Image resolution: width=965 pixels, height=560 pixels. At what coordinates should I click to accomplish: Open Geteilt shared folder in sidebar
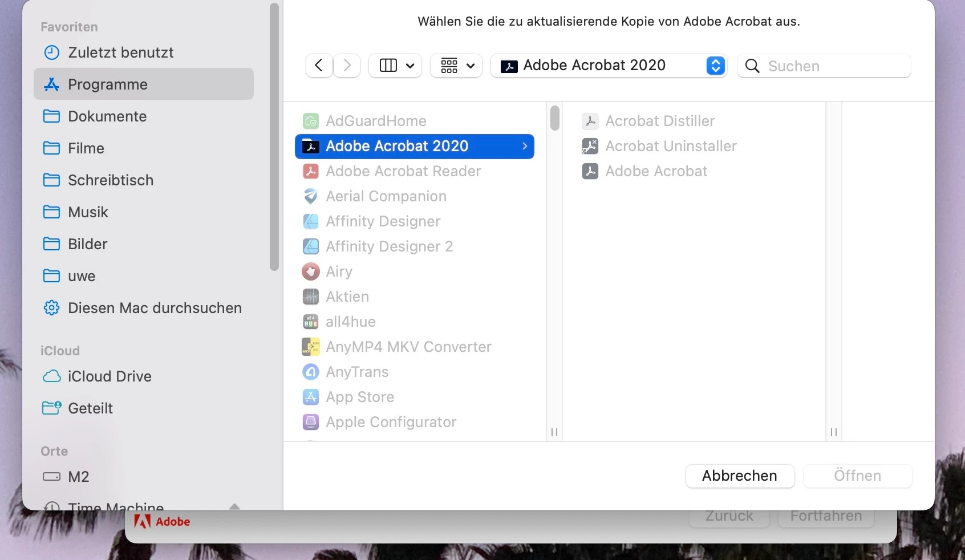pyautogui.click(x=144, y=408)
